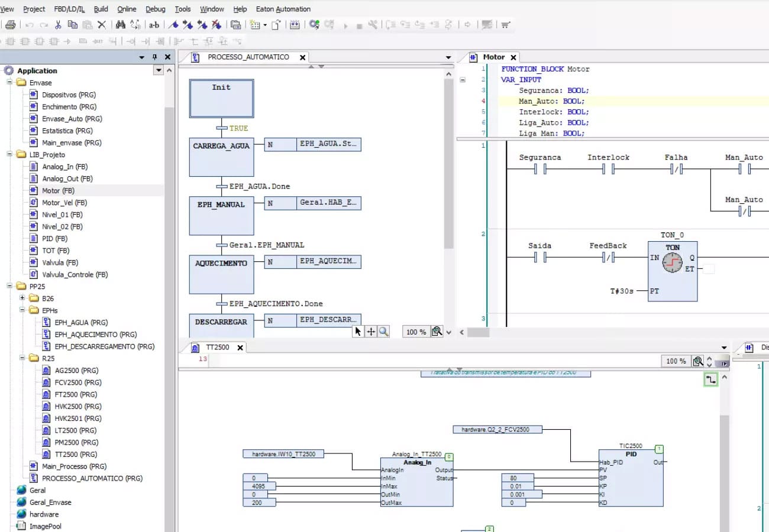769x532 pixels.
Task: Open the Application dropdown in the navigator
Action: click(158, 70)
